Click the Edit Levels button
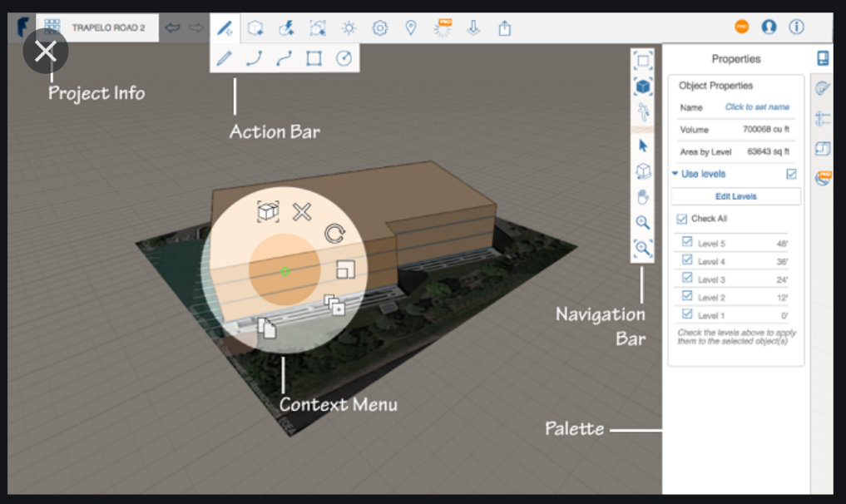The width and height of the screenshot is (846, 504). click(x=736, y=196)
